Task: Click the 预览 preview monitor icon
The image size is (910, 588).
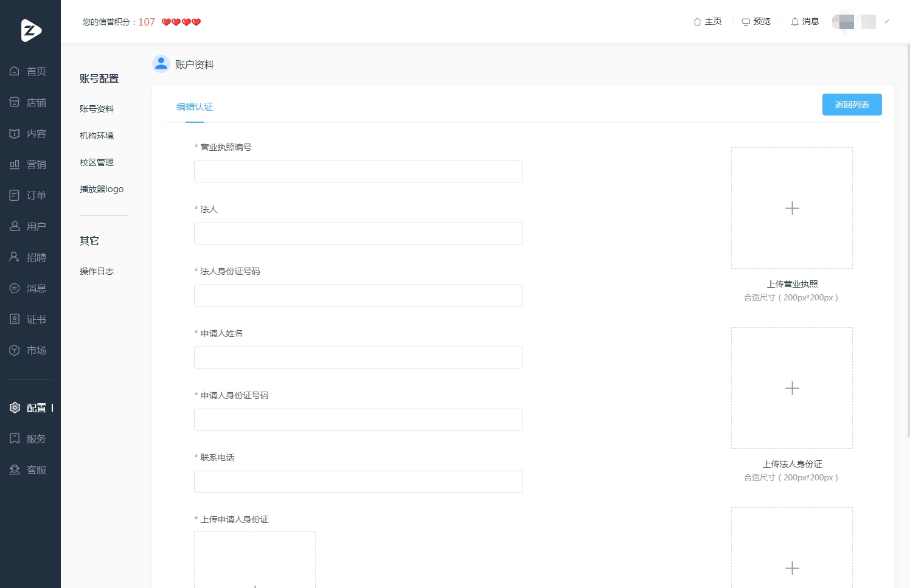Action: coord(746,22)
